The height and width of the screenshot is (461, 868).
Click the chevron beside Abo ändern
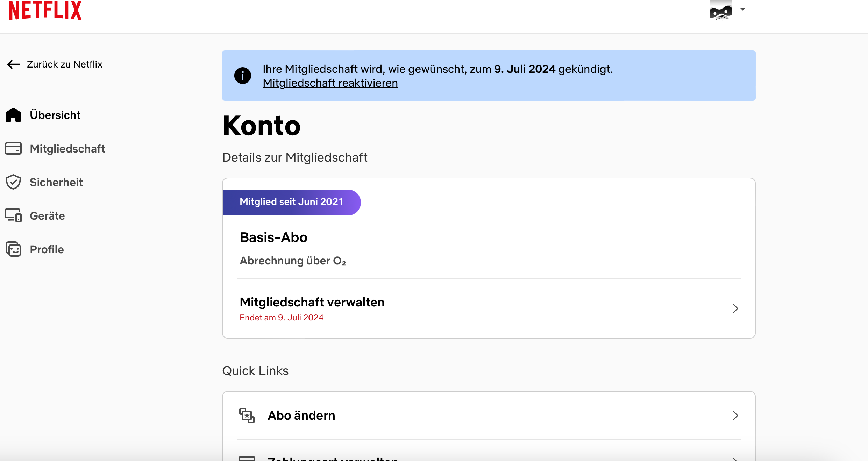coord(735,416)
